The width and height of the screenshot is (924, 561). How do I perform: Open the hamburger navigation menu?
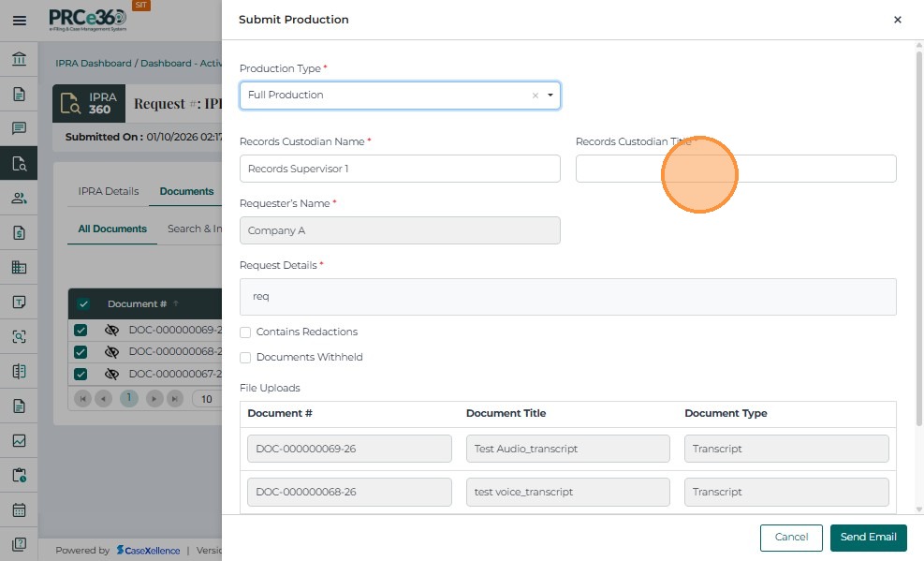(19, 20)
